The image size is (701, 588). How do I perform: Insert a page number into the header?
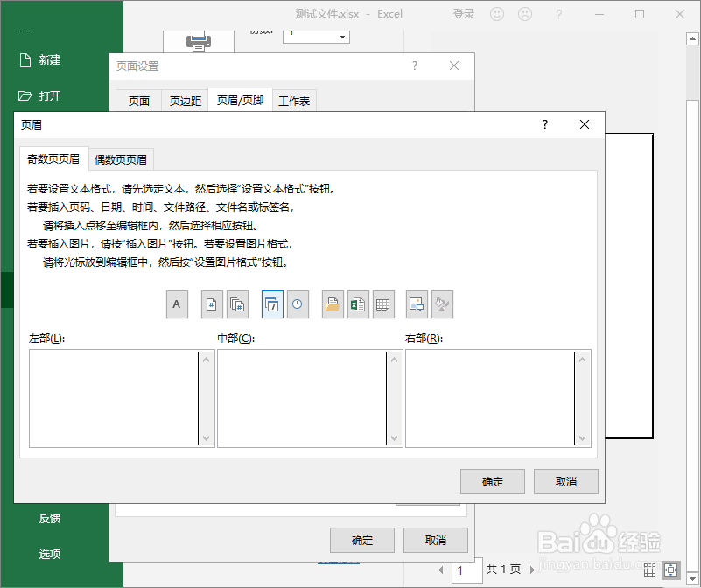[212, 304]
